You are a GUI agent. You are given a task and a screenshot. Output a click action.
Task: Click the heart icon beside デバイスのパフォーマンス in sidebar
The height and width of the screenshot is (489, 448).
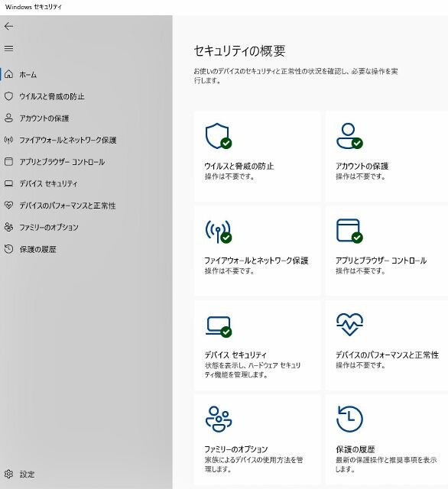8,206
